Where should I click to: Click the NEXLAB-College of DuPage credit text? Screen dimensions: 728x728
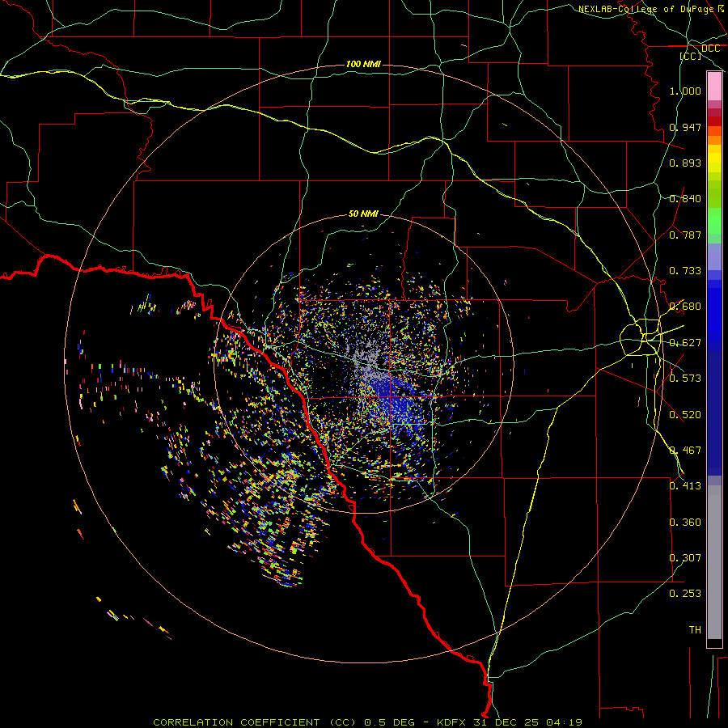pyautogui.click(x=645, y=9)
